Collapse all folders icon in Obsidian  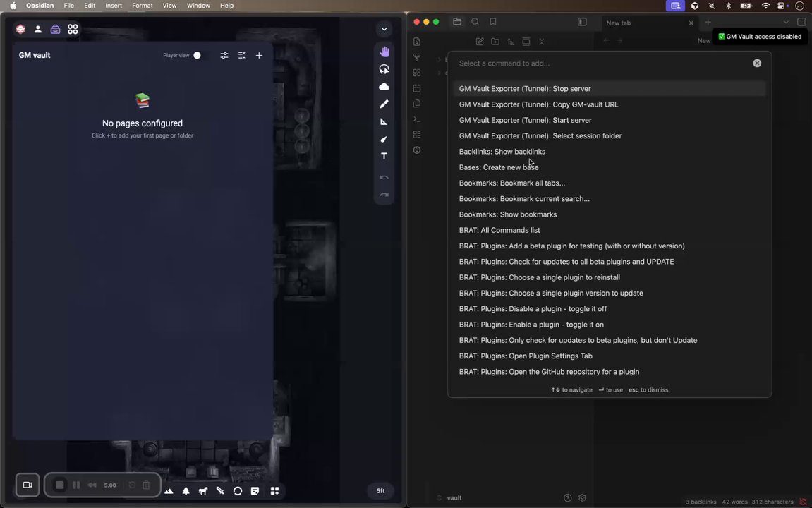tap(542, 42)
